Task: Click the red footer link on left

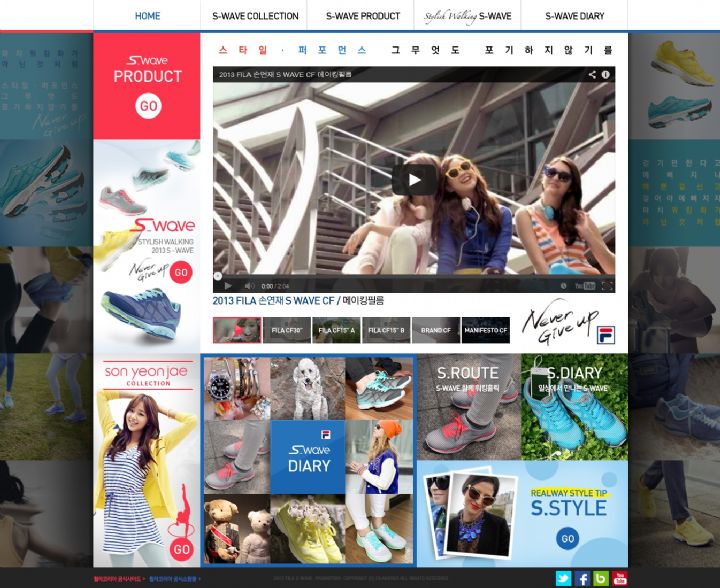Action: (119, 579)
